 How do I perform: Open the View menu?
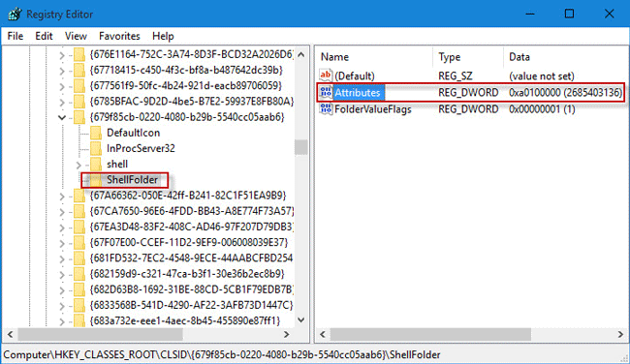(x=76, y=36)
